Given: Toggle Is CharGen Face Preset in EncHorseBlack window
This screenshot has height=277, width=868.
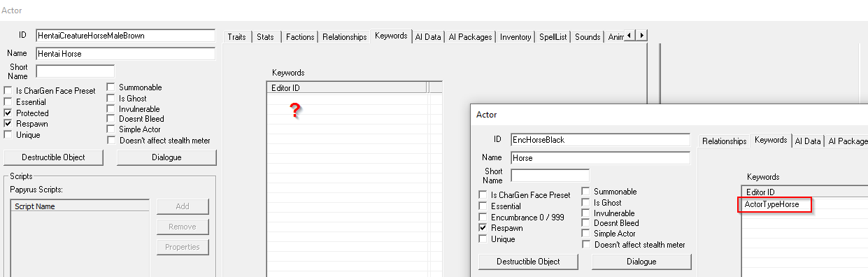Looking at the screenshot, I should tap(483, 195).
